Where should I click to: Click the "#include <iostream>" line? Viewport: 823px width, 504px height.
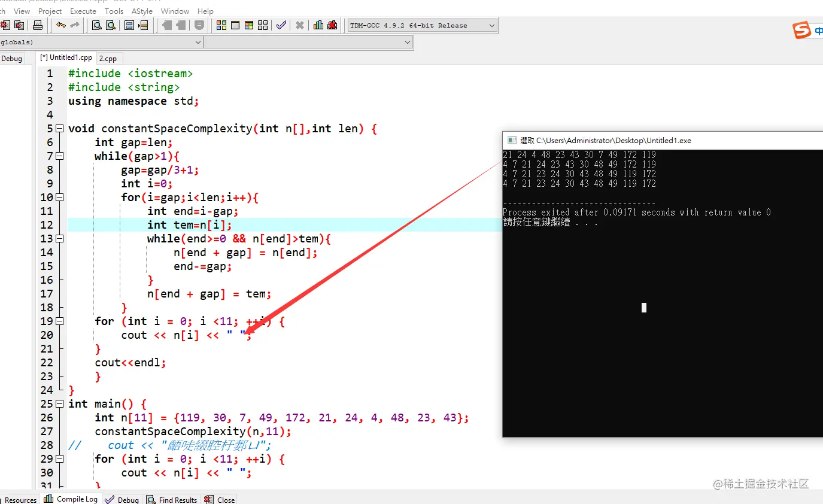pyautogui.click(x=130, y=74)
